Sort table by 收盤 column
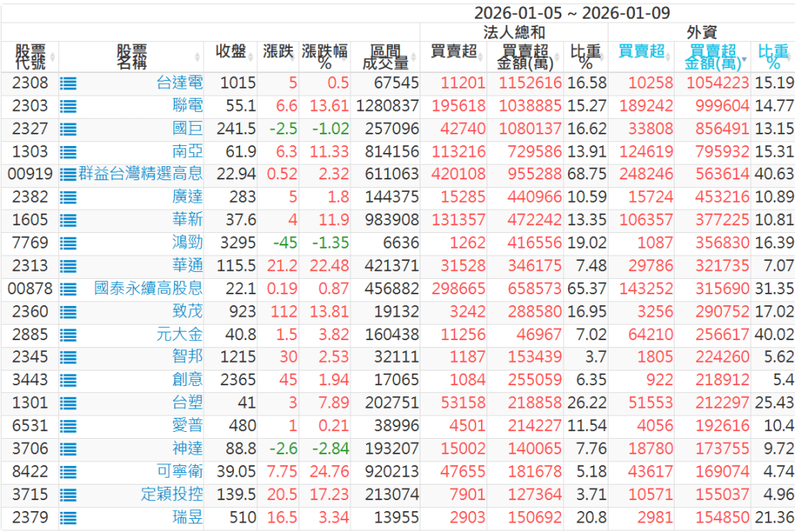795x532 pixels. coord(232,53)
